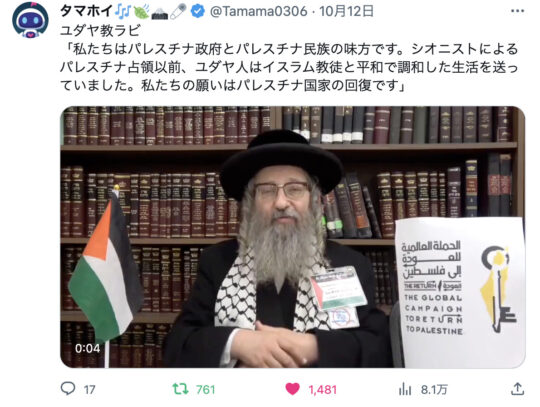Screen dimensions: 540x407
Task: Open the タマホイ display name
Action: point(86,11)
